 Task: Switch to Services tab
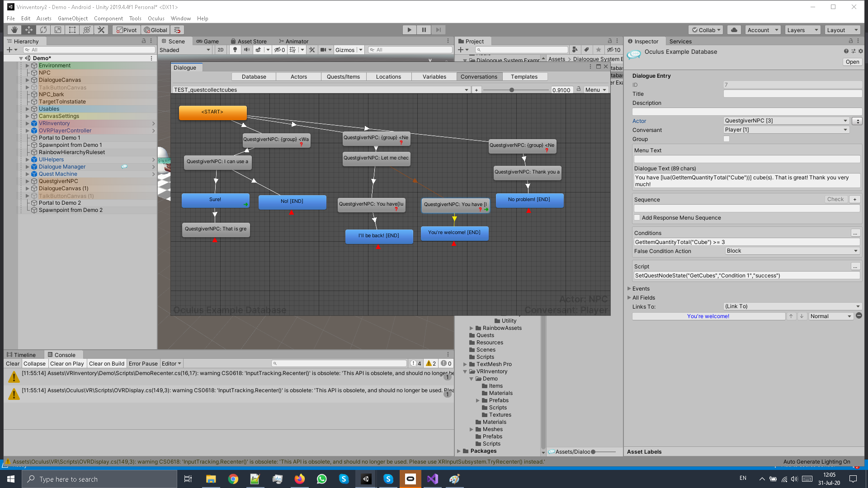(680, 41)
